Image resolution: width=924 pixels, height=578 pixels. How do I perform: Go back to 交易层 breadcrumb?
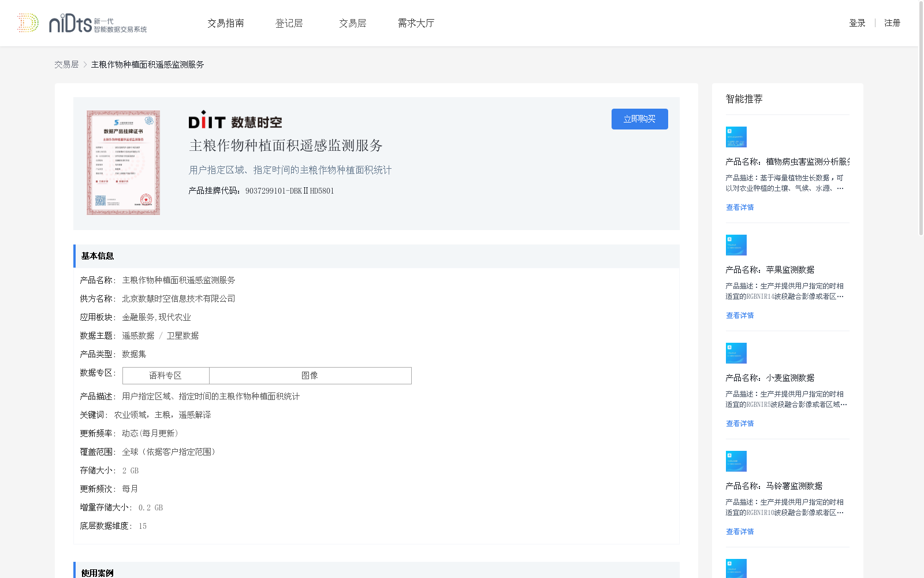point(66,65)
